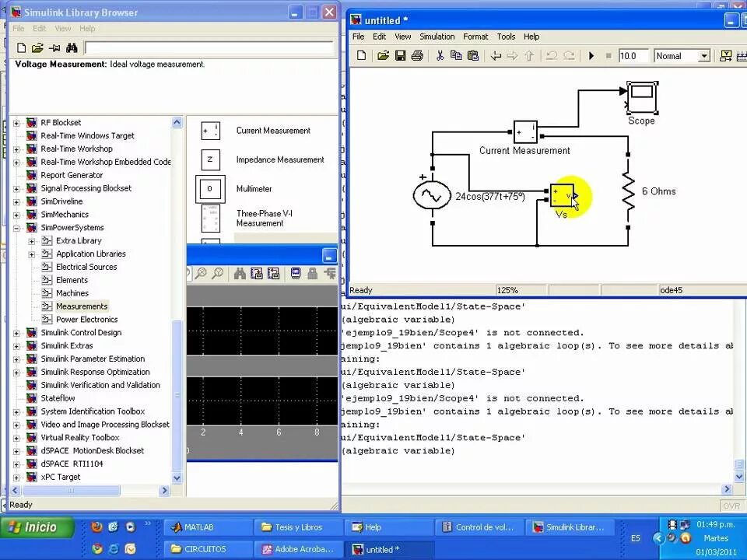
Task: Click binoculars Find icon in Library Browser
Action: (x=72, y=47)
